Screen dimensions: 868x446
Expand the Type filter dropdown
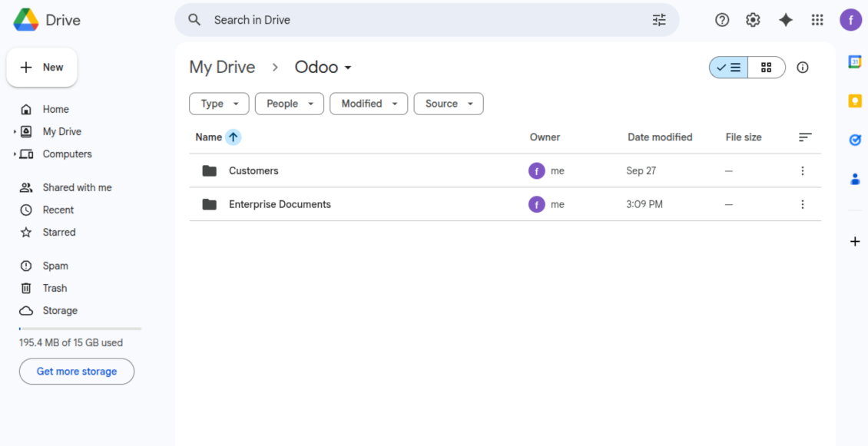(219, 104)
